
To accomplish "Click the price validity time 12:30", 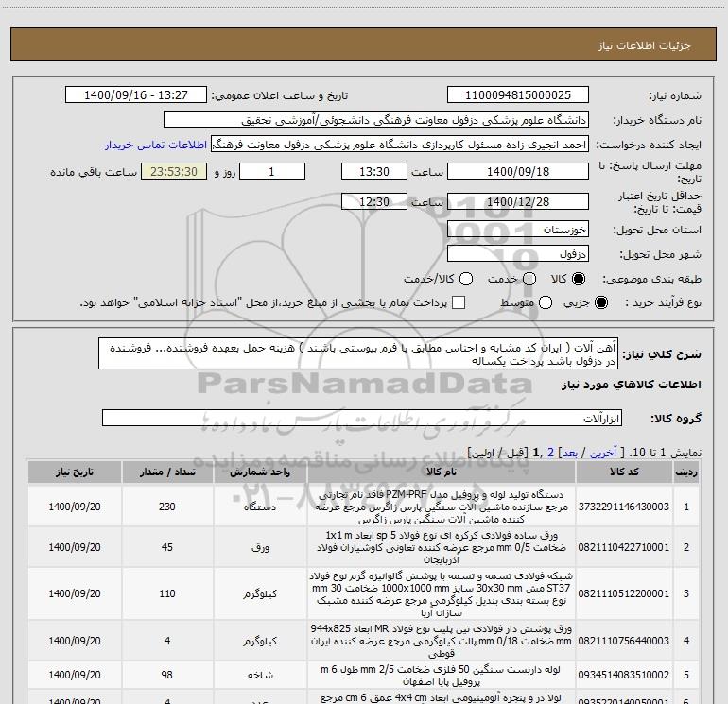I will point(374,201).
